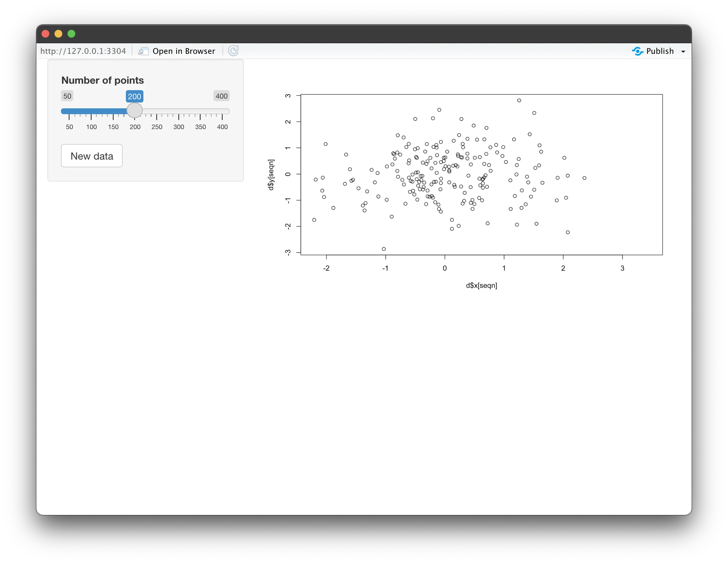This screenshot has width=728, height=563.
Task: Click the Open in Browser text
Action: pyautogui.click(x=184, y=51)
